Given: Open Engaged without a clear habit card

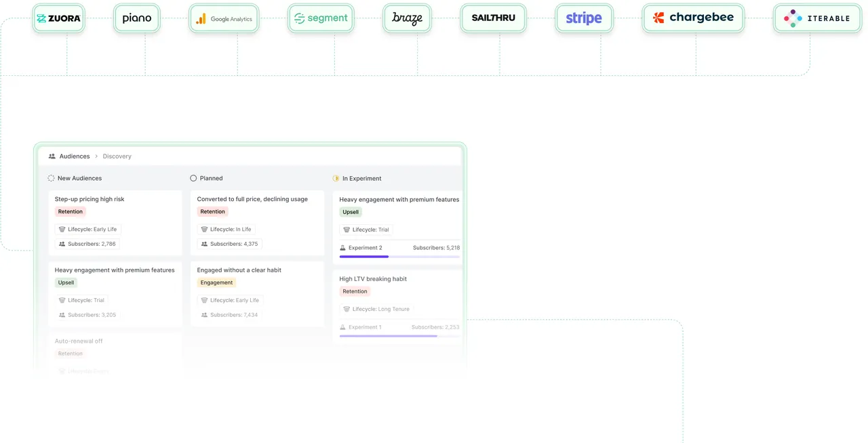Looking at the screenshot, I should point(257,294).
